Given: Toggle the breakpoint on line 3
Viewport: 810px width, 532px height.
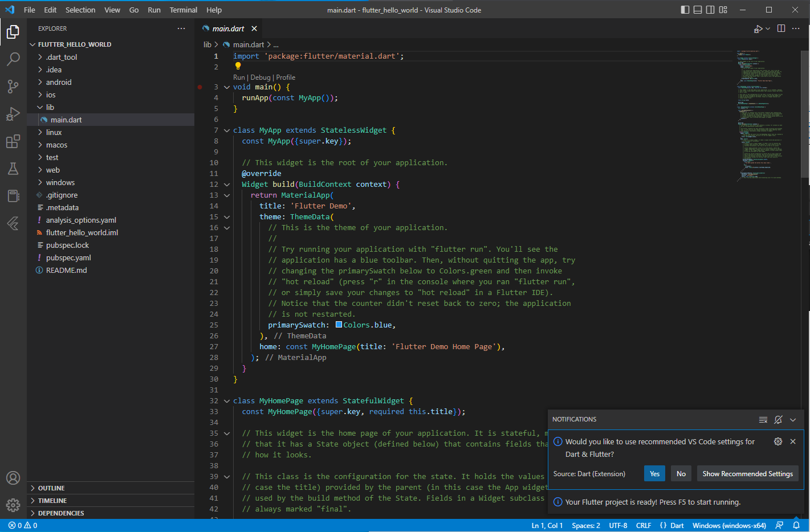Looking at the screenshot, I should point(200,87).
